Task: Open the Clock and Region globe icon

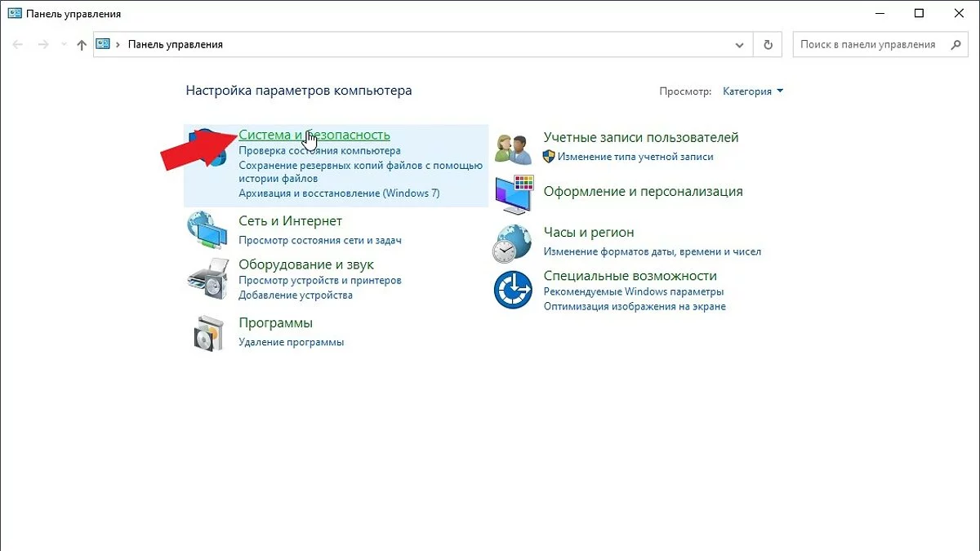Action: pyautogui.click(x=513, y=244)
